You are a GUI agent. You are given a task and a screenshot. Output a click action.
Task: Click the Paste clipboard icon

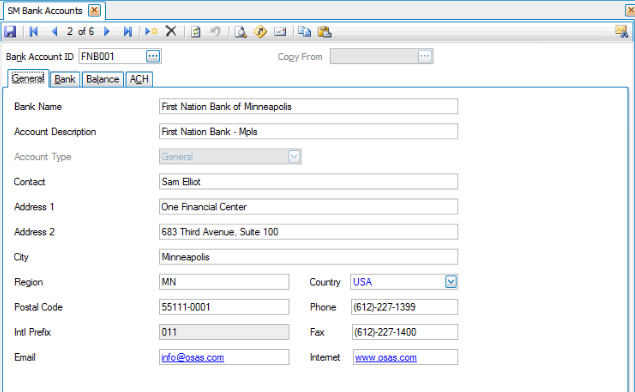tap(324, 32)
